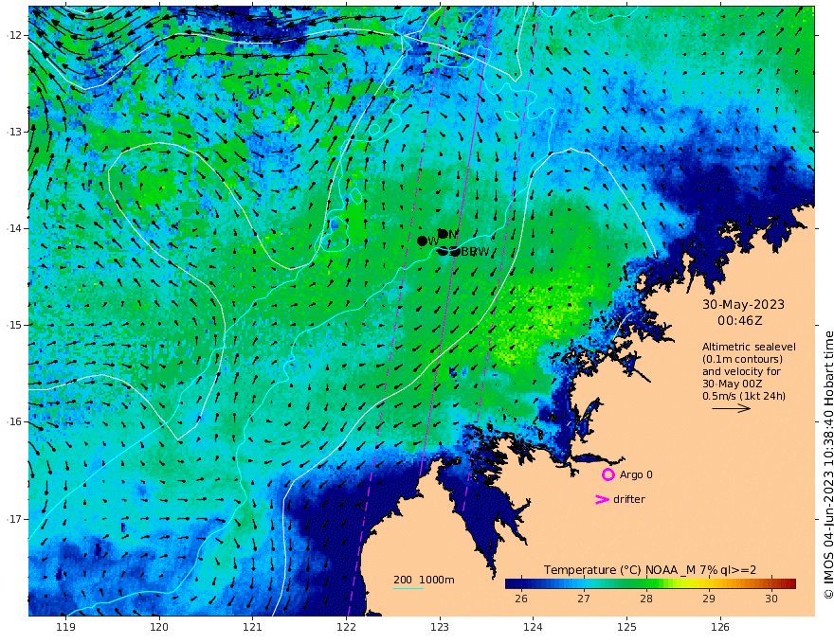Screen dimensions: 834x644
Task: Click latitude axis label -15
Action: (x=14, y=325)
